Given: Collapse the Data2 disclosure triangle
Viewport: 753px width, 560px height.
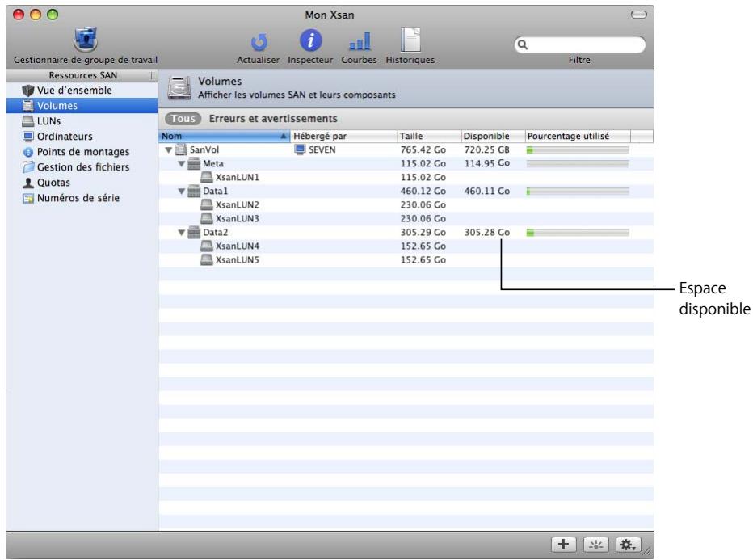Looking at the screenshot, I should click(182, 233).
